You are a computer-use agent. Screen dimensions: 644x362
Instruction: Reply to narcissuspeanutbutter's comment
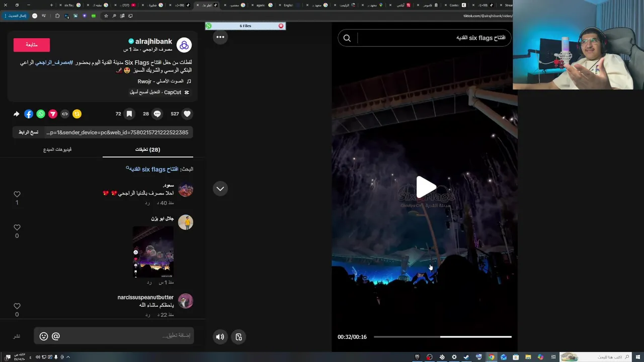coord(147,315)
